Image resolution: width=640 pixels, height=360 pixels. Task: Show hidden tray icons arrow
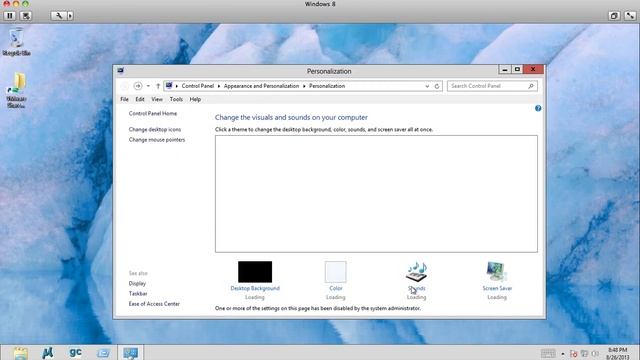(x=563, y=354)
